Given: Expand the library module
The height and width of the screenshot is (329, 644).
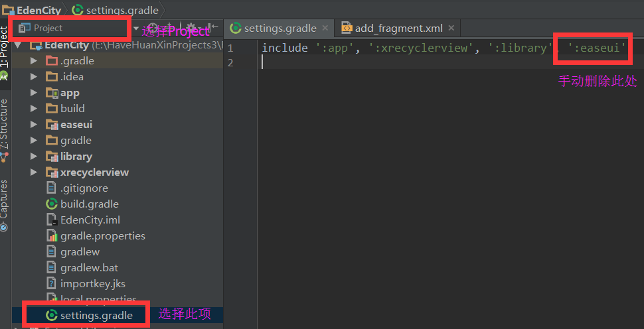Looking at the screenshot, I should tap(34, 157).
